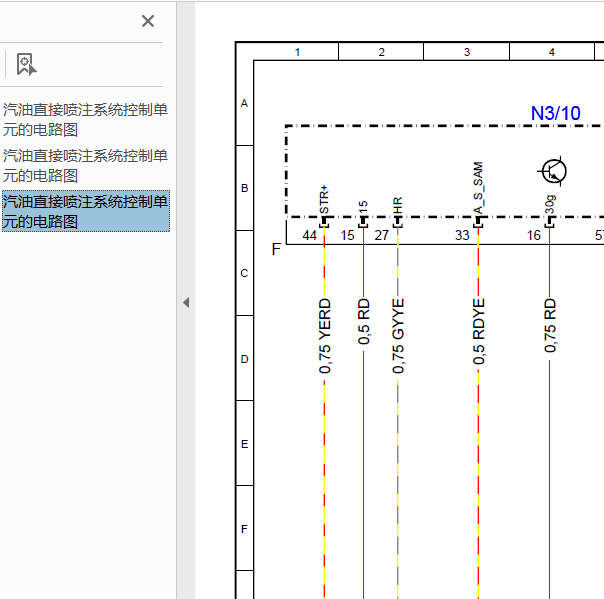Click the HR pin label
Viewport: 604px width, 599px height.
[x=398, y=205]
